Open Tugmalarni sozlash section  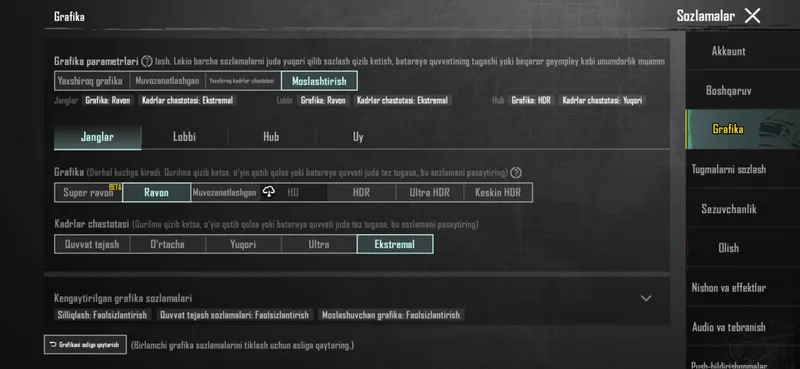click(729, 169)
